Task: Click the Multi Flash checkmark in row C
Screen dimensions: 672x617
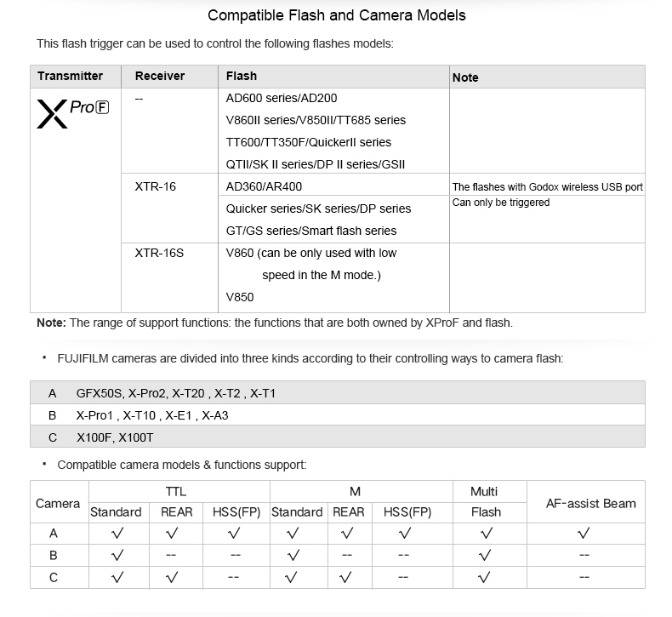Action: 486,578
